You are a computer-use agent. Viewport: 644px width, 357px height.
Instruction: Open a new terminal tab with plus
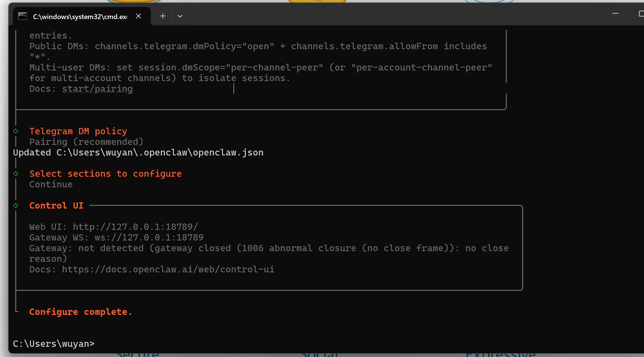163,16
